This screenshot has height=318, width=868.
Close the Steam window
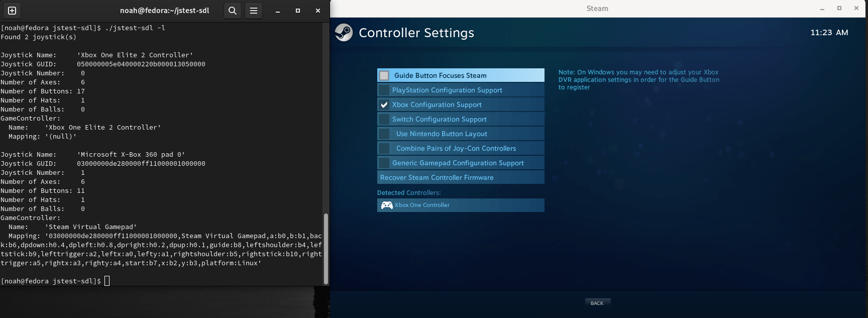coord(856,9)
